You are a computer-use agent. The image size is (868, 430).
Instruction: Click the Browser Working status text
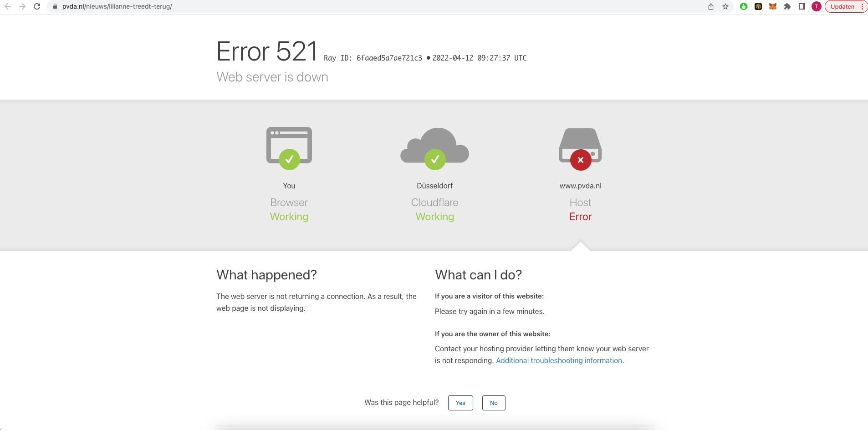click(289, 217)
